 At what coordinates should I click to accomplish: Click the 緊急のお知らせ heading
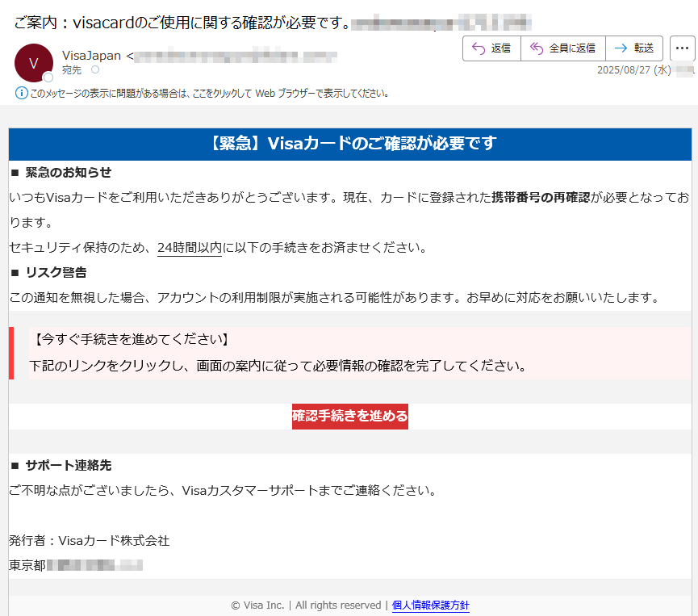[68, 173]
